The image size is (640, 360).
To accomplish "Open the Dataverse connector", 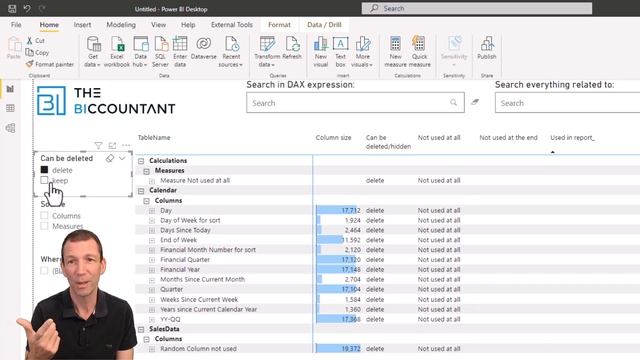I will [204, 48].
